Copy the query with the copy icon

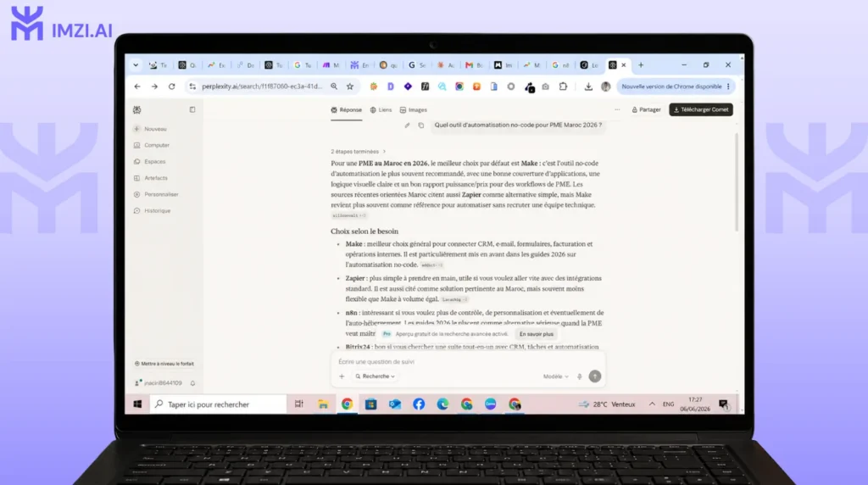tap(421, 125)
